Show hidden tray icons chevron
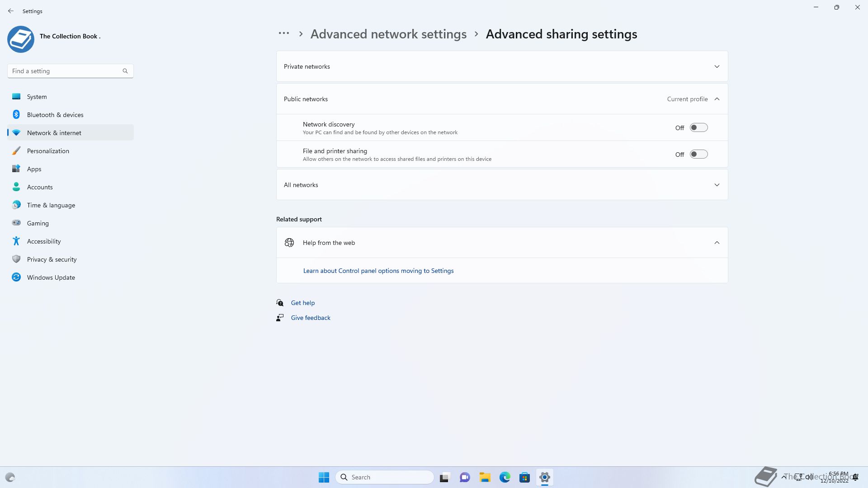The height and width of the screenshot is (488, 868). pos(783,477)
